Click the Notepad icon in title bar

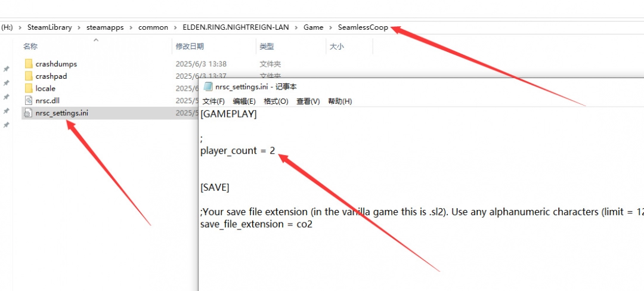click(208, 86)
